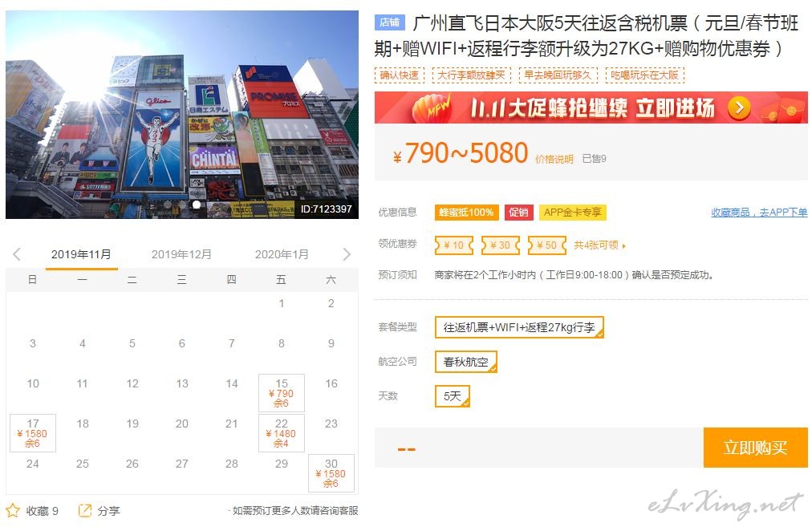The image size is (812, 531).
Task: Open 收藏商品，去APP下单 link
Action: [759, 213]
